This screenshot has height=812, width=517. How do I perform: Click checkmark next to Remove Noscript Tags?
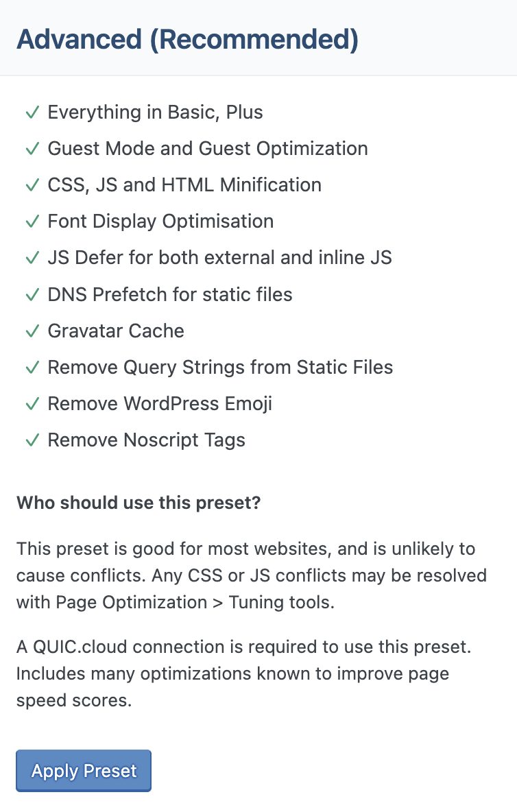tap(32, 440)
